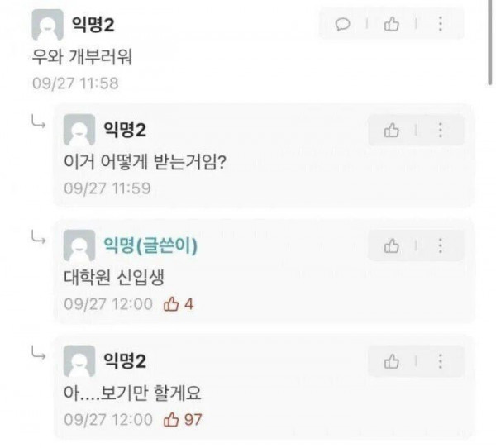
Task: Click the top commenter's profile avatar
Action: coord(46,26)
